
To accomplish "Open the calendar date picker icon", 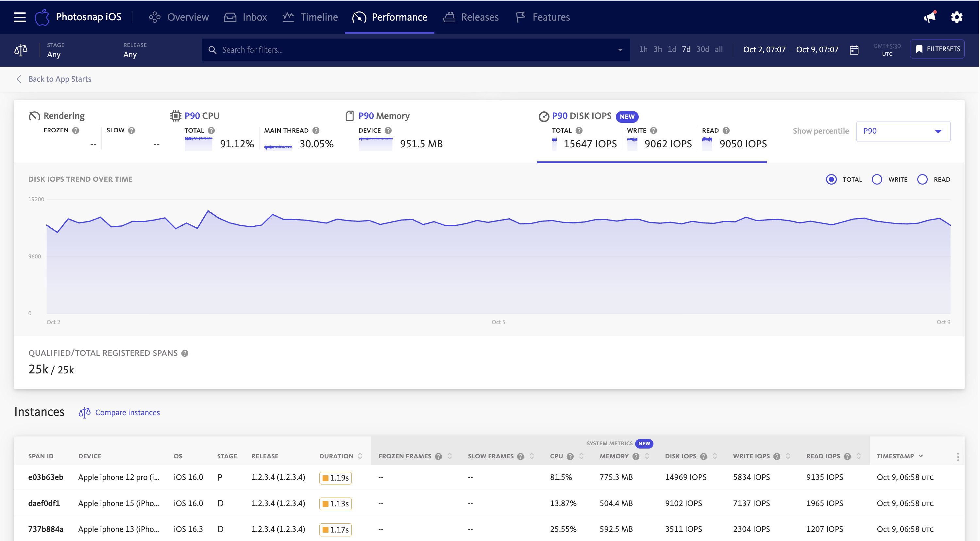I will click(854, 50).
